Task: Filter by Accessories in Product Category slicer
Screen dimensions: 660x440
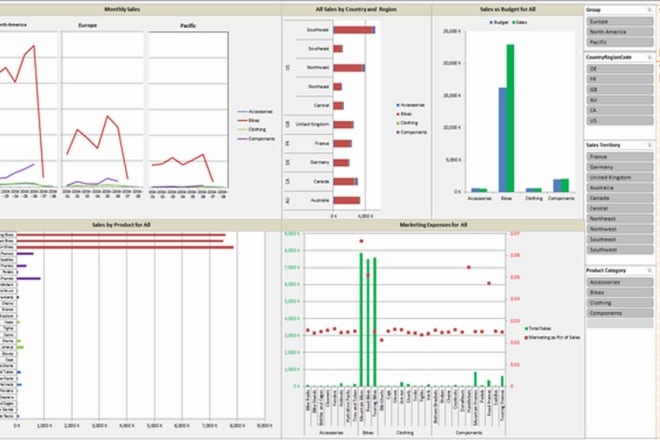Action: click(x=620, y=282)
